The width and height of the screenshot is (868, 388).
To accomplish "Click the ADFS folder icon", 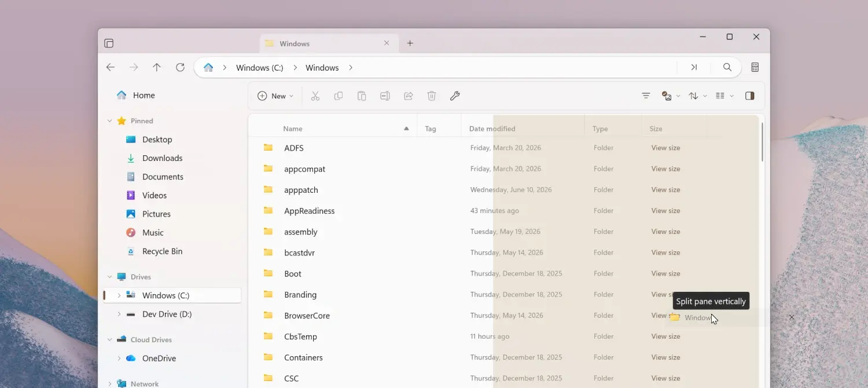I will click(x=268, y=148).
